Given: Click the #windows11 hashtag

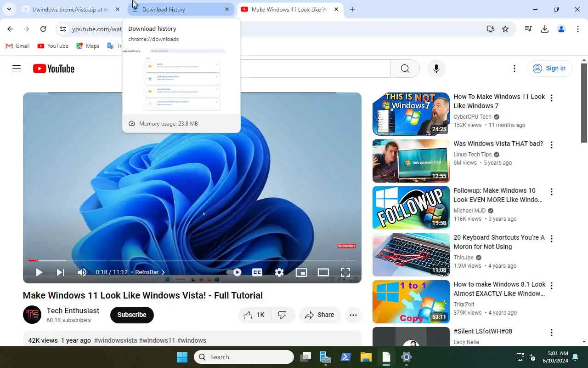Looking at the screenshot, I should [157, 340].
